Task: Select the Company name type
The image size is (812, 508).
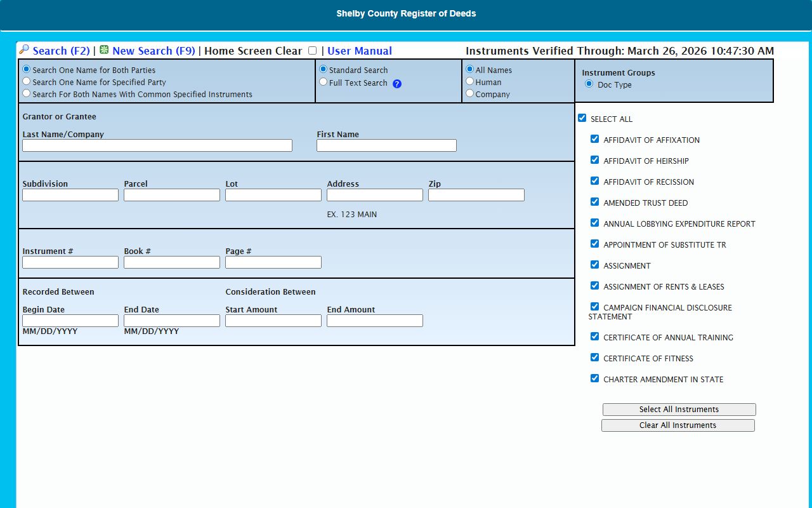Action: (470, 93)
